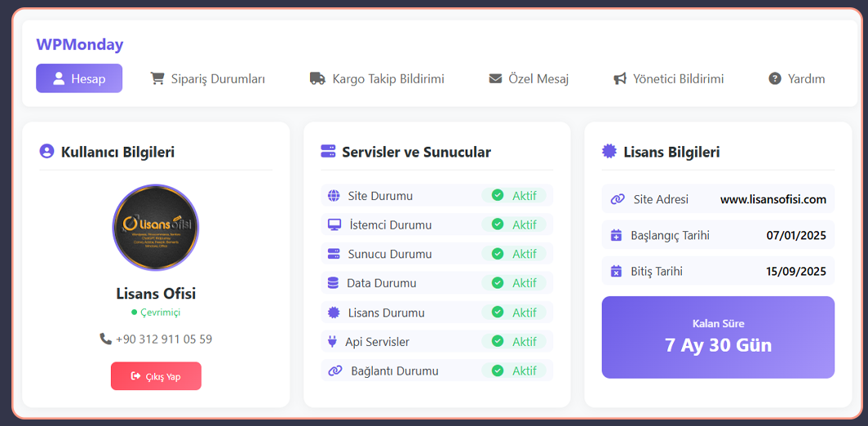Click the Bitiş Tarihi label
This screenshot has height=426, width=868.
[657, 272]
